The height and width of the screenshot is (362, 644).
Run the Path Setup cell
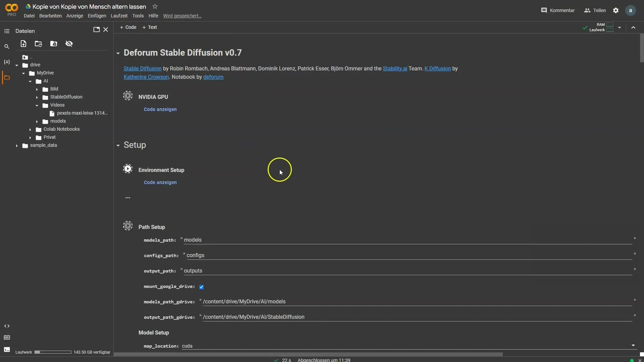(128, 226)
